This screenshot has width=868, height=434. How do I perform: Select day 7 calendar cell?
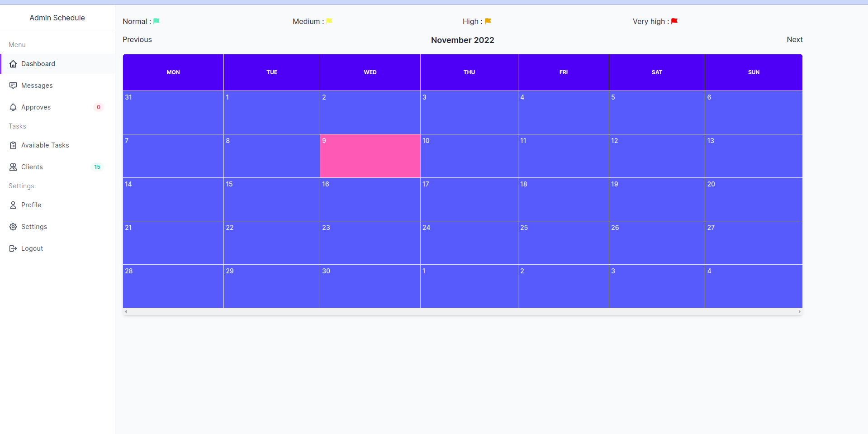[173, 156]
